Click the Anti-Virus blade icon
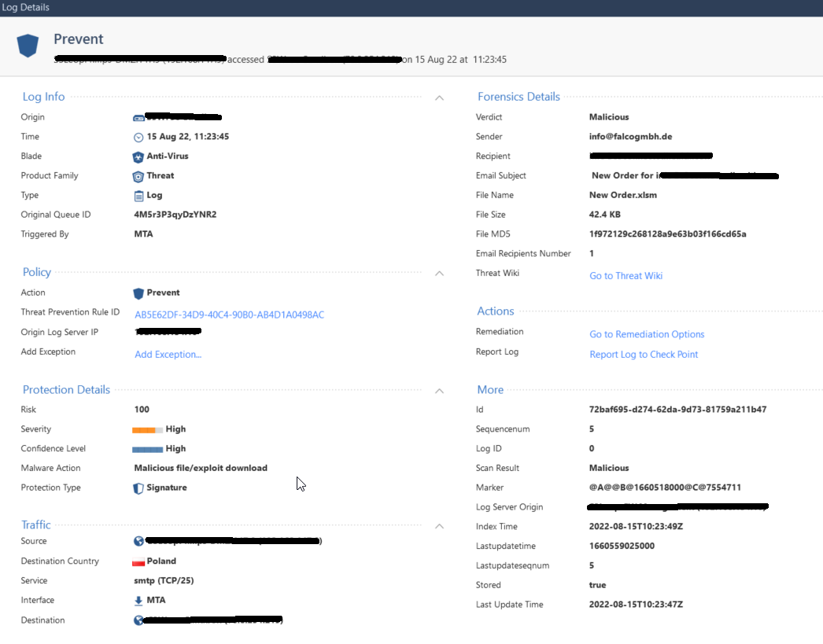This screenshot has height=644, width=823. (138, 156)
